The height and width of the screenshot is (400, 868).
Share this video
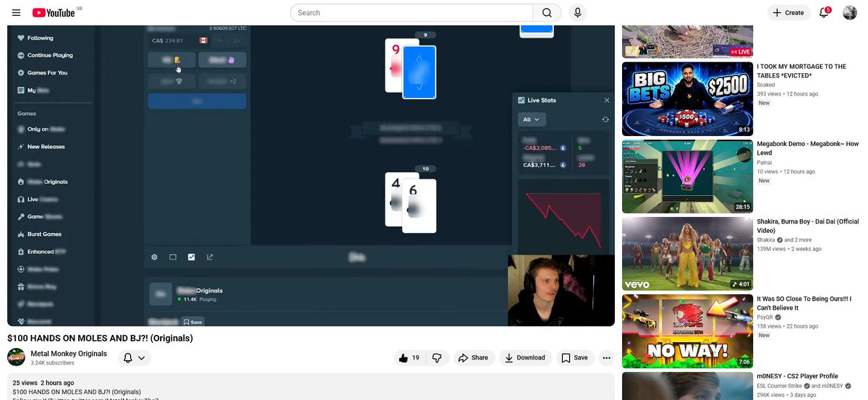point(474,357)
